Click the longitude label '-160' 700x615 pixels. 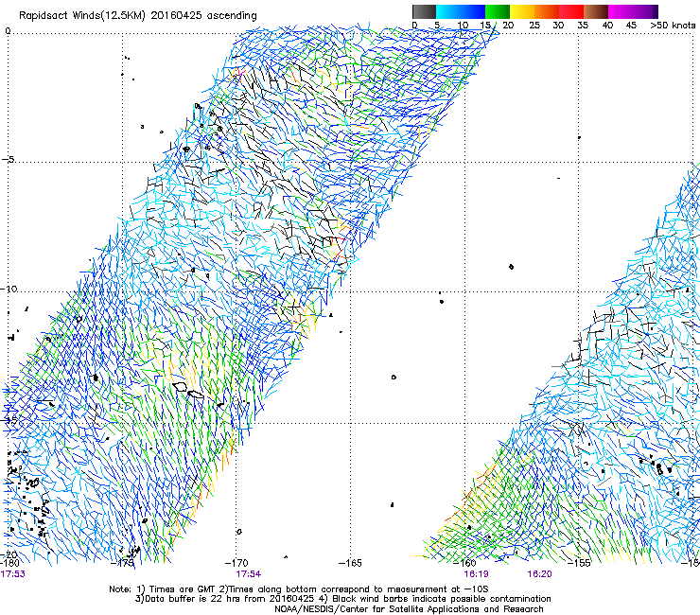click(x=464, y=563)
